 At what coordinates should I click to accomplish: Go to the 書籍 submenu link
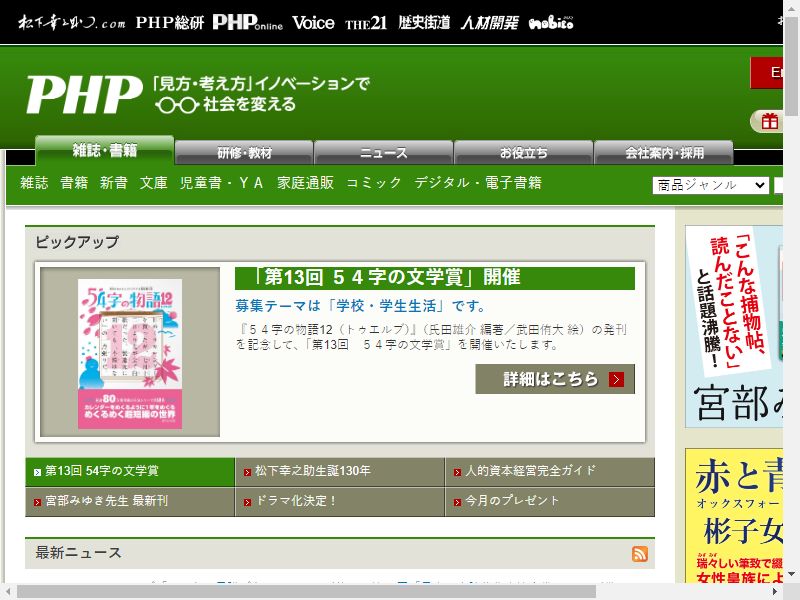[x=74, y=183]
